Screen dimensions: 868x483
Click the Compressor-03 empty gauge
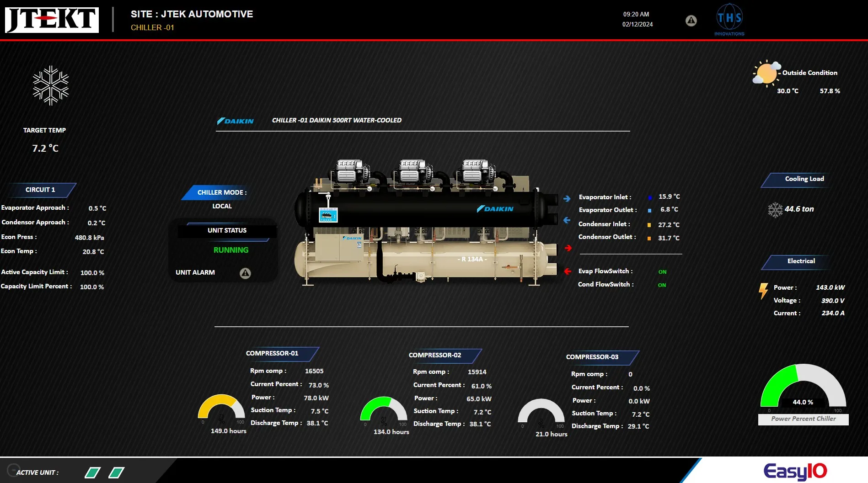[x=541, y=411]
